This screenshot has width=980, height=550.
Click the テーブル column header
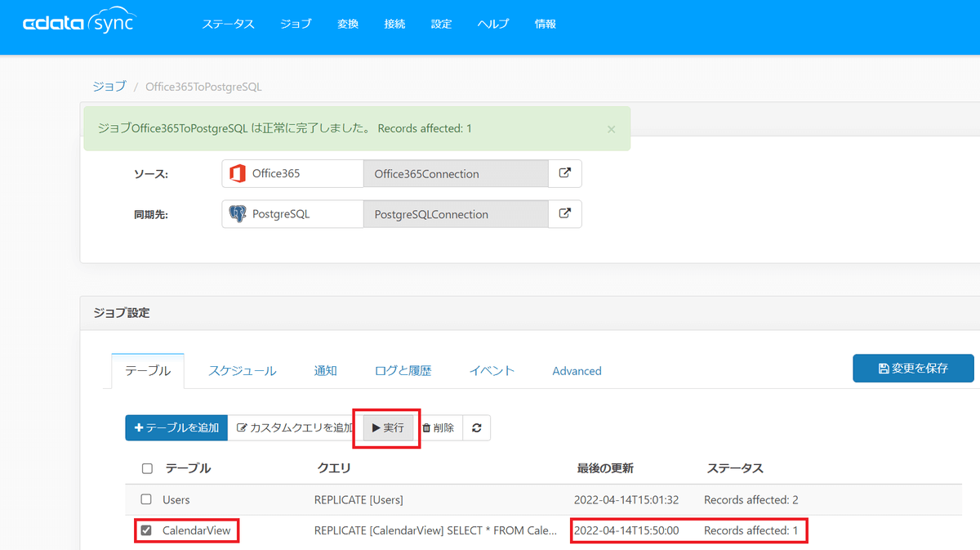189,468
